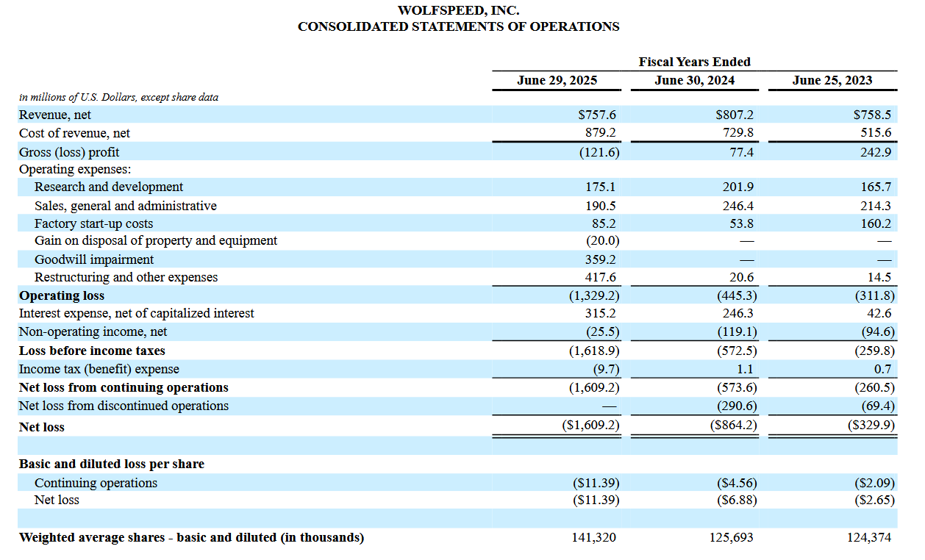Screen dimensions: 925x560
Task: Click the 'Revenue, net' row label
Action: tap(55, 115)
